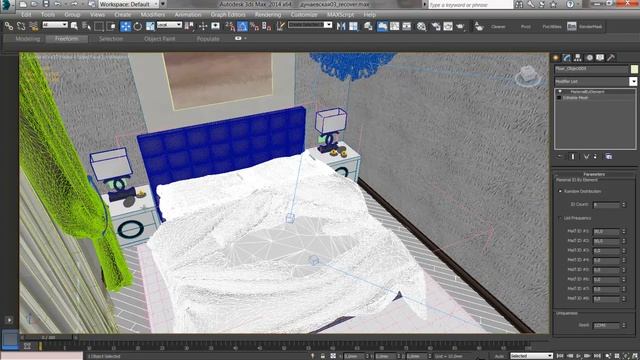Open the Material Editor
The width and height of the screenshot is (640, 360).
pos(421,27)
